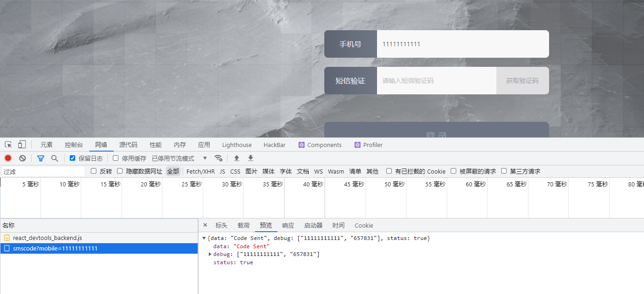Stop recording network log
This screenshot has width=644, height=294.
pos(8,158)
